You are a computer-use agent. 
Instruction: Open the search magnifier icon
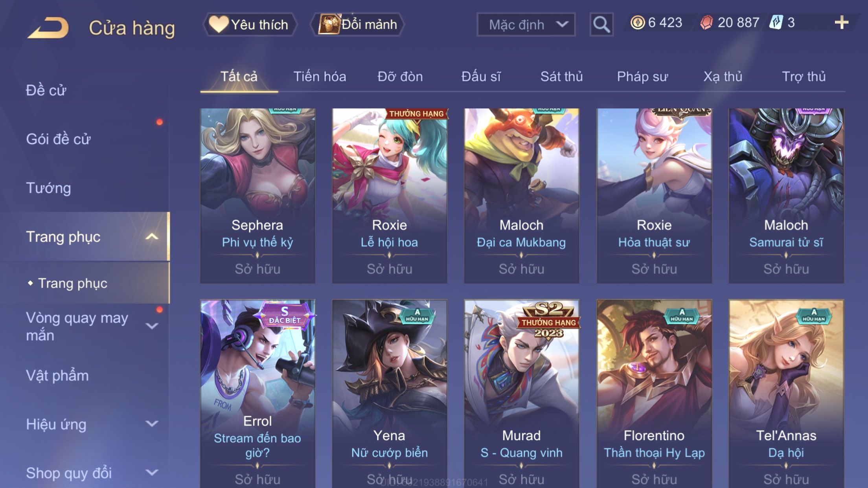tap(601, 24)
